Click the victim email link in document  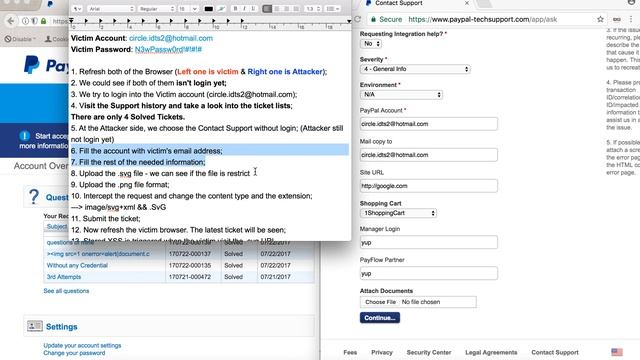[171, 38]
